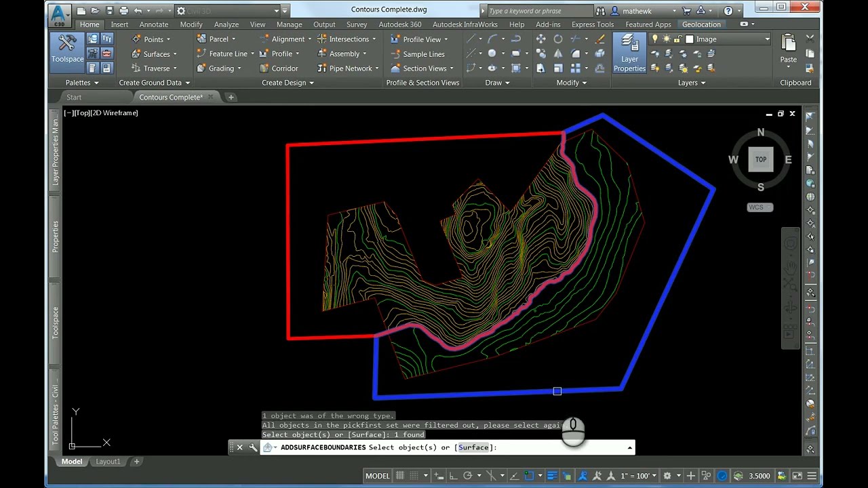The height and width of the screenshot is (488, 868).
Task: Click the Surface option in command line
Action: [473, 447]
